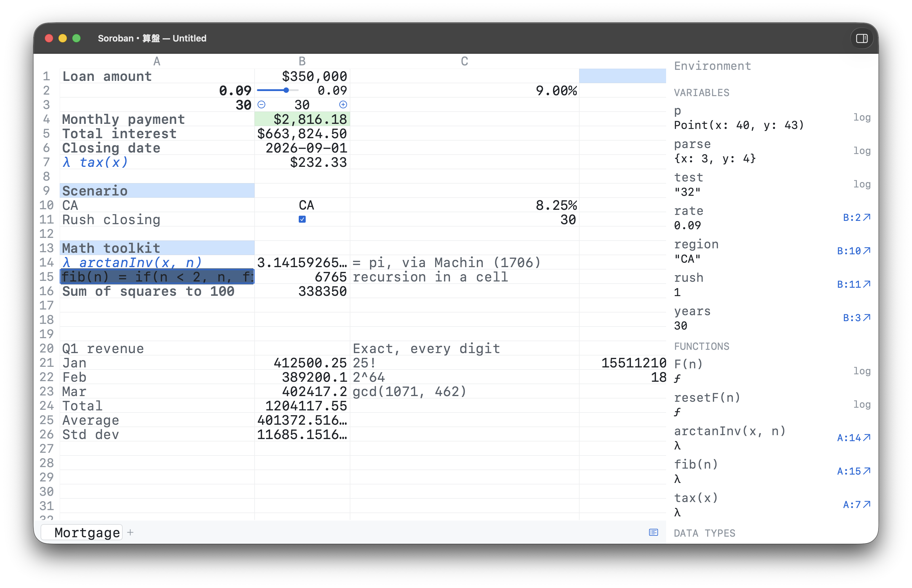Click the VARIABLES section heading
Viewport: 912px width, 588px height.
click(701, 93)
